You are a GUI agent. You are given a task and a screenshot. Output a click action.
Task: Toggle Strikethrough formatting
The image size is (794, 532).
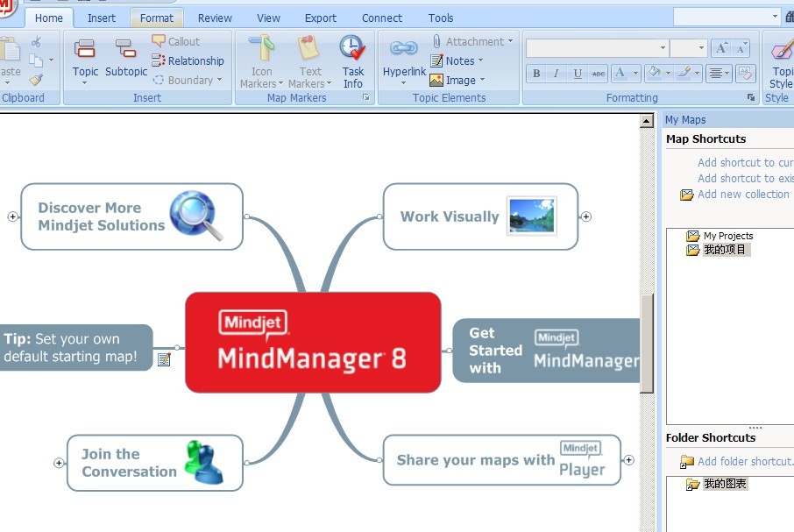point(598,74)
